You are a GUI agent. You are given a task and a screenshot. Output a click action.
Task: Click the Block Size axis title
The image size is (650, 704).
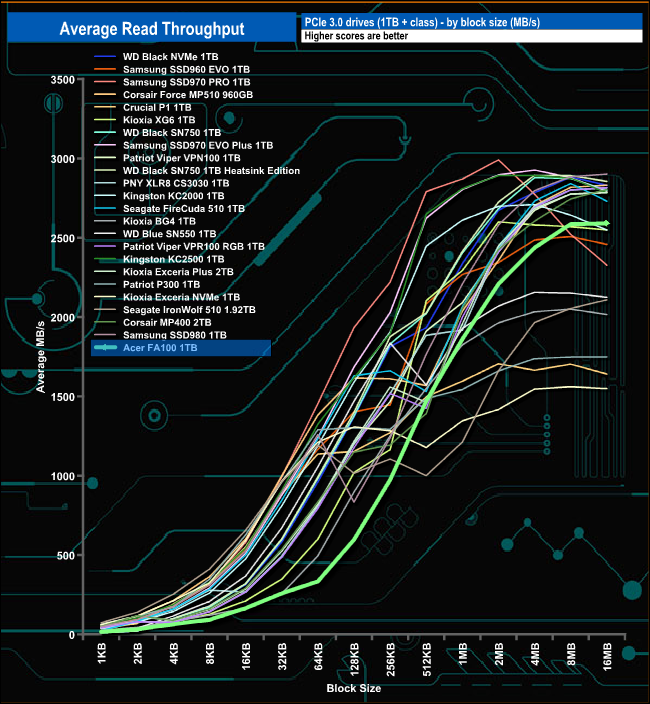tap(354, 688)
